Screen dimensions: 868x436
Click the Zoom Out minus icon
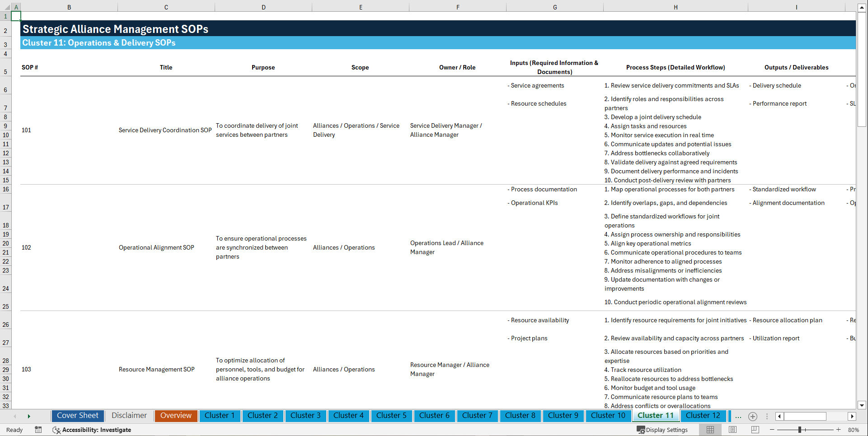772,430
